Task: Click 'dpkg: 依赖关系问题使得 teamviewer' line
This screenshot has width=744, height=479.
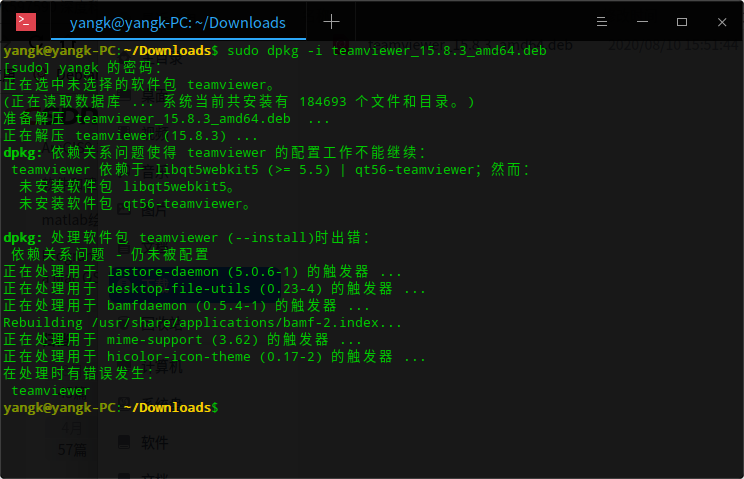Action: [x=214, y=153]
